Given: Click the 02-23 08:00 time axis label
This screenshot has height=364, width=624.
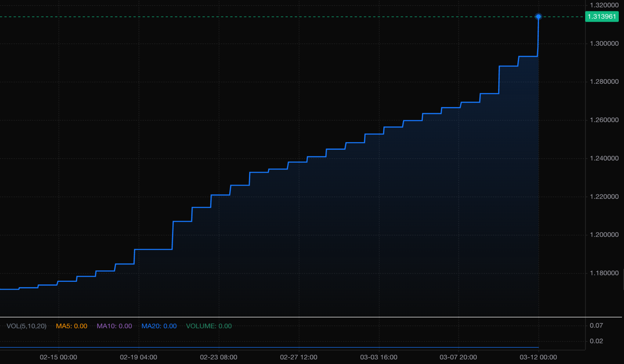Looking at the screenshot, I should point(218,357).
